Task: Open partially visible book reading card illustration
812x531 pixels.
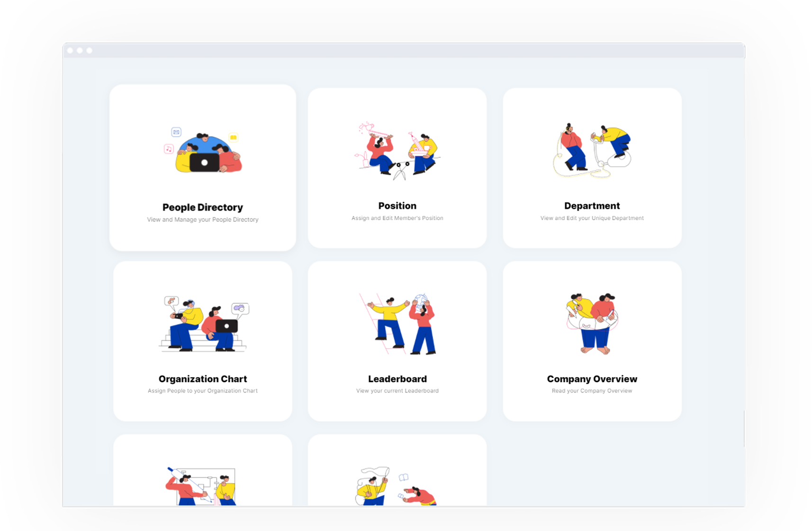Action: point(396,486)
